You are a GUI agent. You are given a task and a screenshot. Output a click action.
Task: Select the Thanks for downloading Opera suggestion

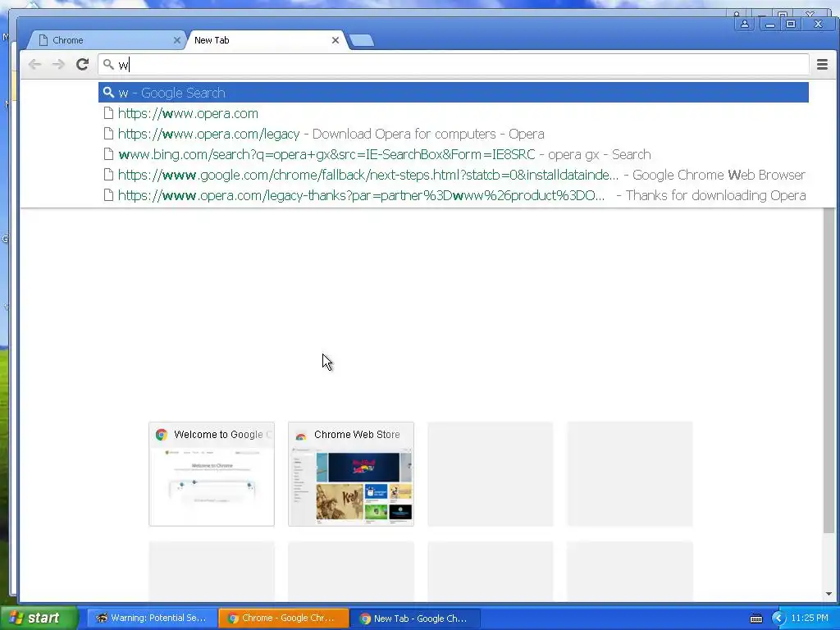453,195
